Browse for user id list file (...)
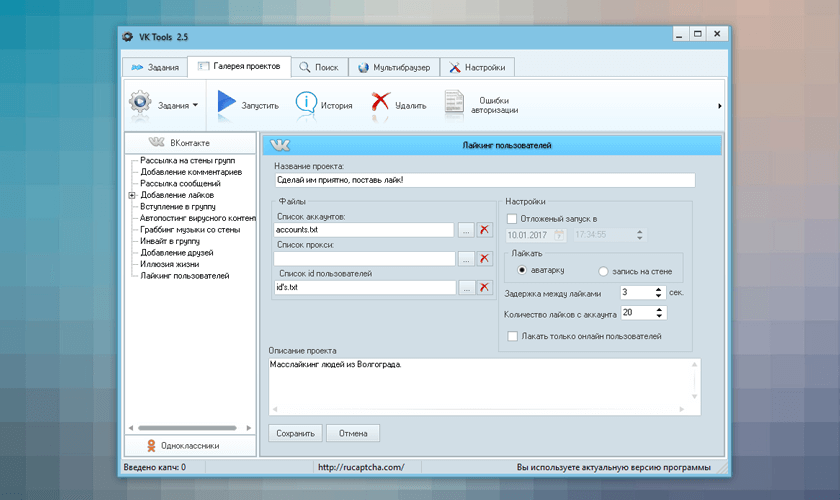The height and width of the screenshot is (500, 840). point(467,288)
